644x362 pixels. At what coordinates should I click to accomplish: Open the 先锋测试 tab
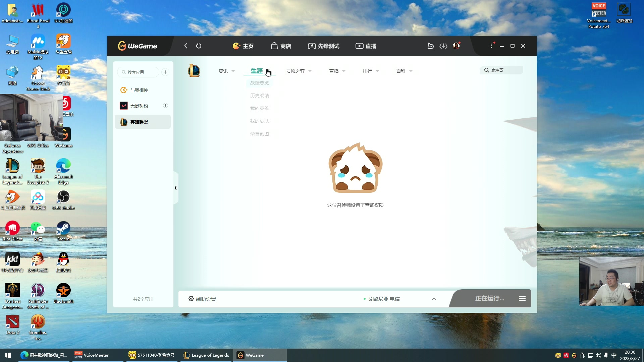tap(324, 46)
